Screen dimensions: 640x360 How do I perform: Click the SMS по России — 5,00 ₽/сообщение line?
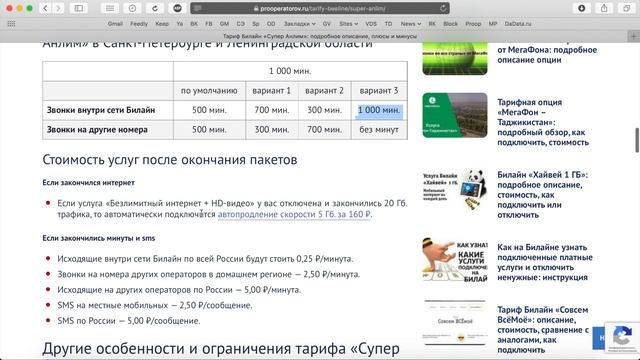click(x=129, y=321)
